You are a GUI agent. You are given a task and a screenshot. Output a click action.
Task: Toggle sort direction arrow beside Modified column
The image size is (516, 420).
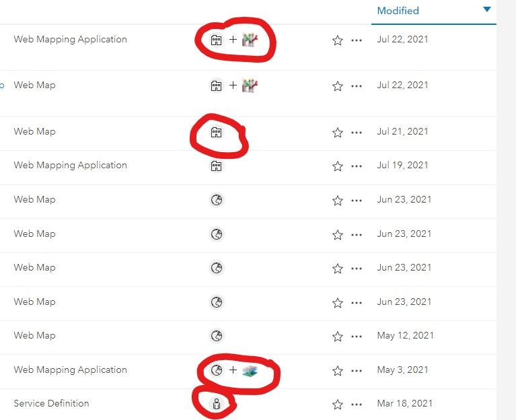[x=487, y=10]
